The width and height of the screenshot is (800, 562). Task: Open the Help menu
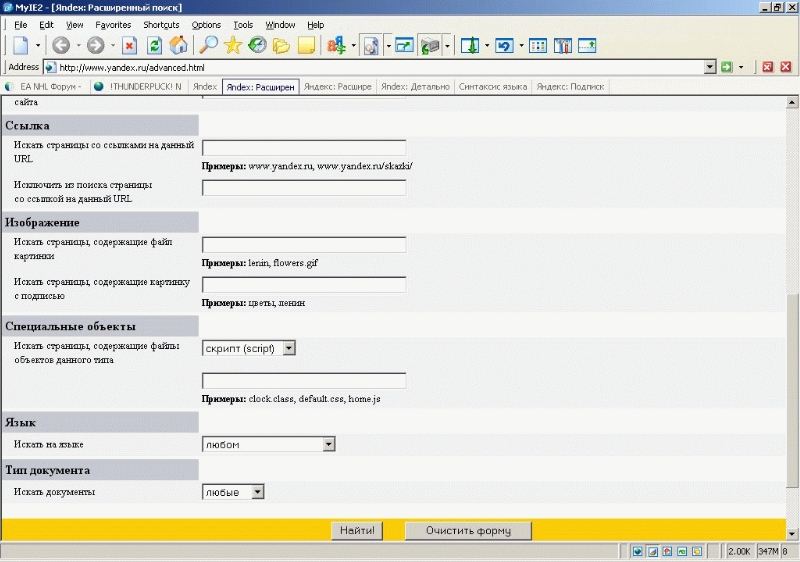pos(315,24)
